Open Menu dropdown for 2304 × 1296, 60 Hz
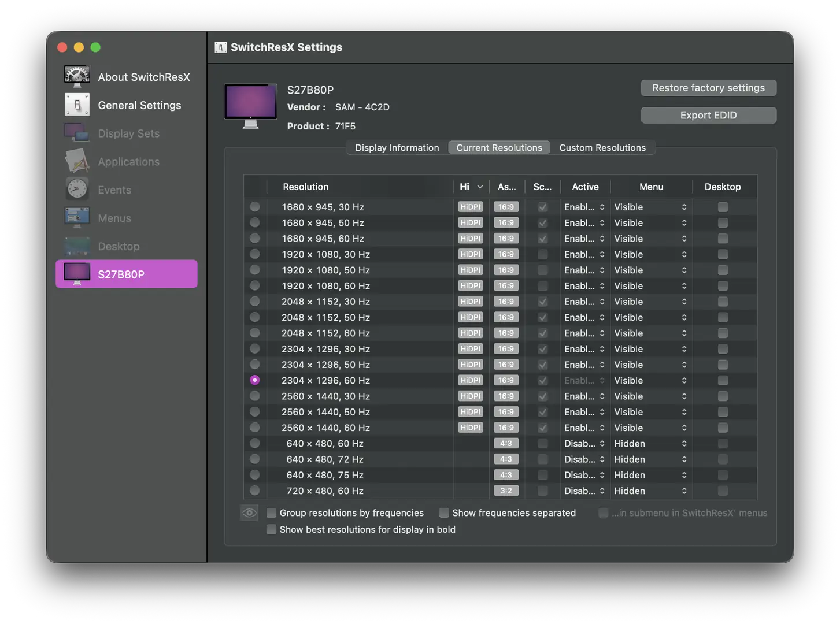Image resolution: width=840 pixels, height=624 pixels. 650,380
